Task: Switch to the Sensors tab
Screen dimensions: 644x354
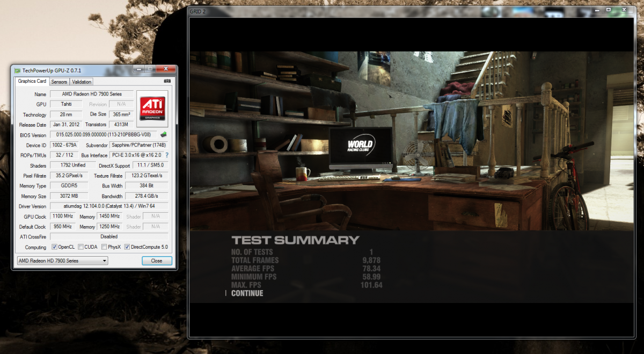Action: pos(59,82)
